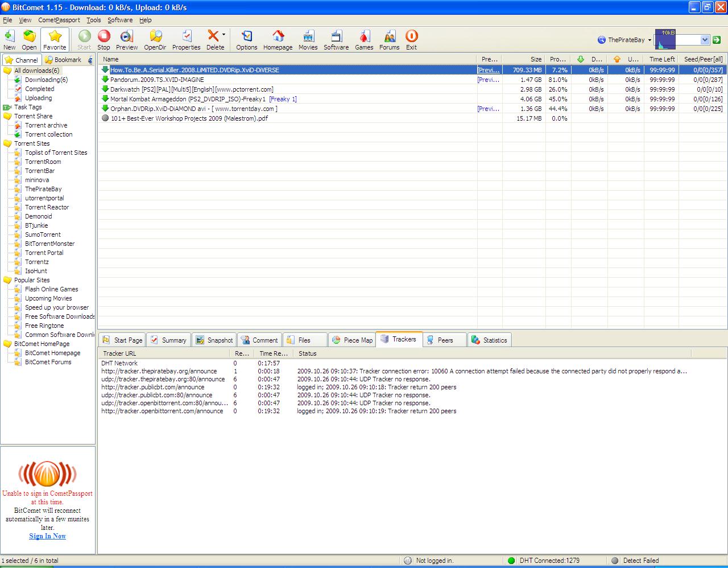The image size is (728, 568).
Task: Open mininova in the sidebar list
Action: [x=37, y=180]
